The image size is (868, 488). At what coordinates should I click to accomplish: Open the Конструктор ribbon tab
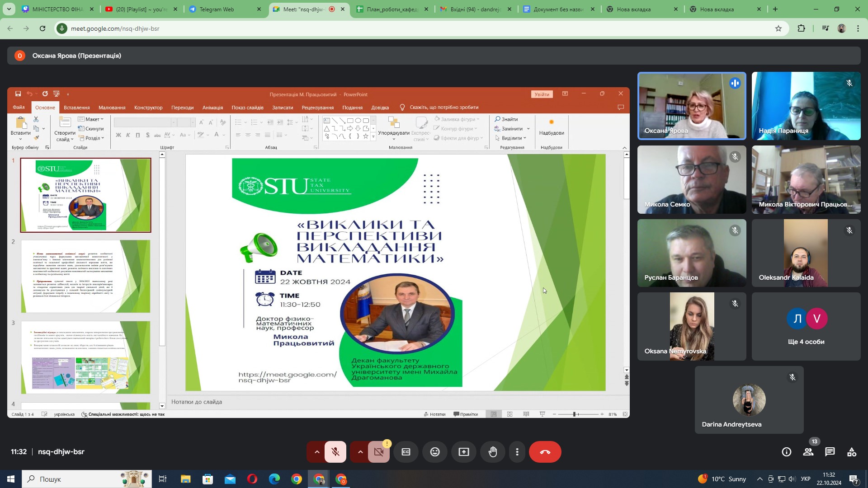148,108
